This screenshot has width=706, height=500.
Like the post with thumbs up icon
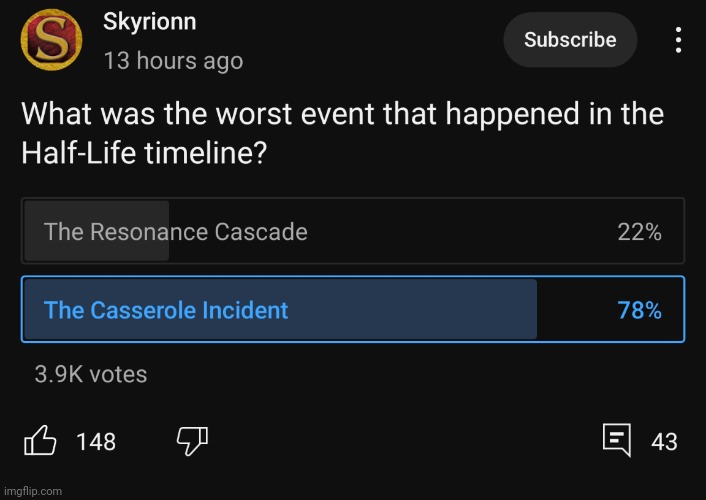40,440
